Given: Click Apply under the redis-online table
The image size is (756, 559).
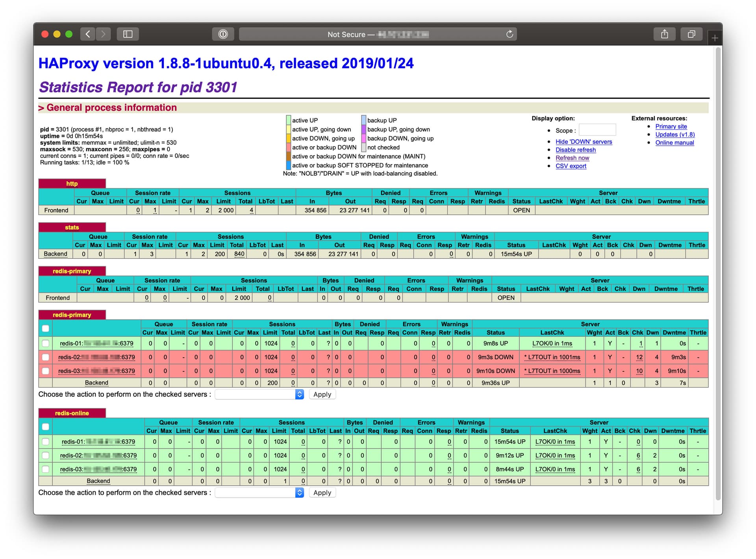Looking at the screenshot, I should [322, 493].
